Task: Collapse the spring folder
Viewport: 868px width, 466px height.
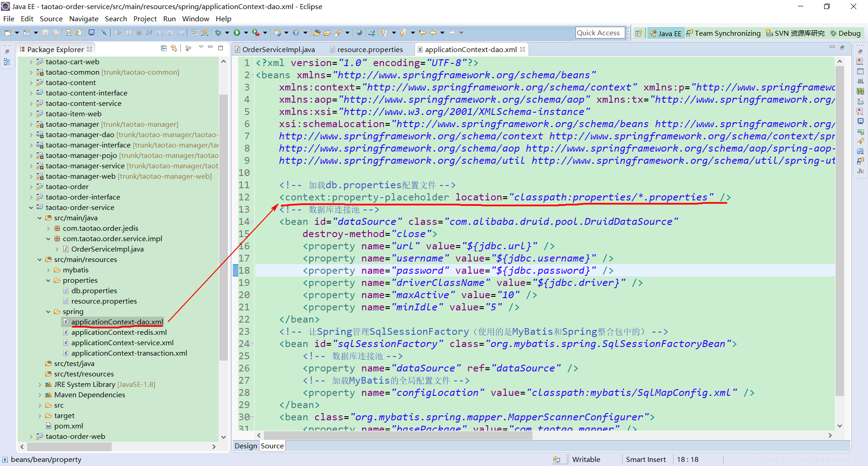Action: (x=48, y=311)
